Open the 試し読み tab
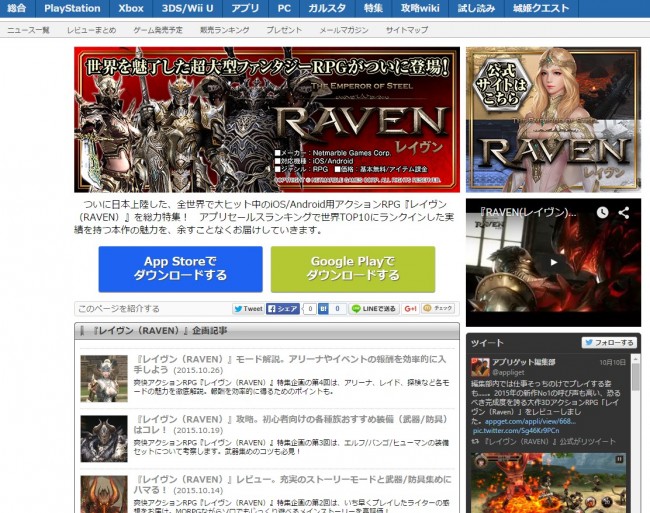The width and height of the screenshot is (650, 513). [476, 8]
